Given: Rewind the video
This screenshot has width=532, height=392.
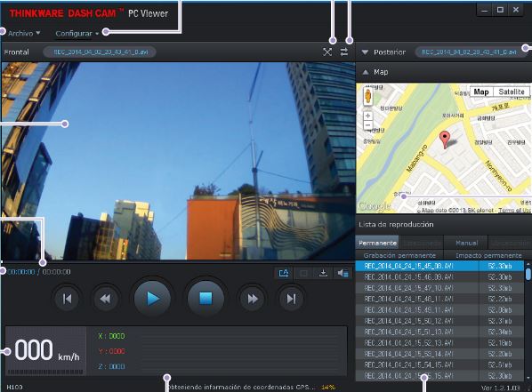Looking at the screenshot, I should [x=105, y=299].
